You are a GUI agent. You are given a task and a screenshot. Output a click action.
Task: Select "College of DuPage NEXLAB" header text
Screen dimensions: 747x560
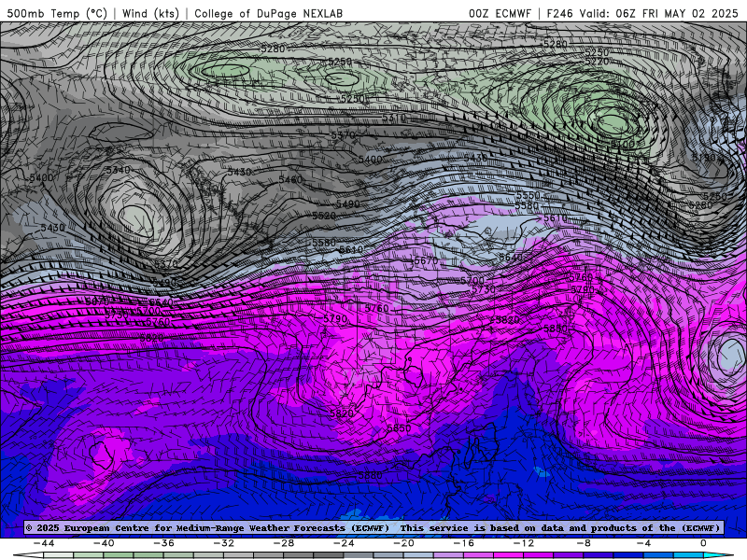tap(268, 14)
